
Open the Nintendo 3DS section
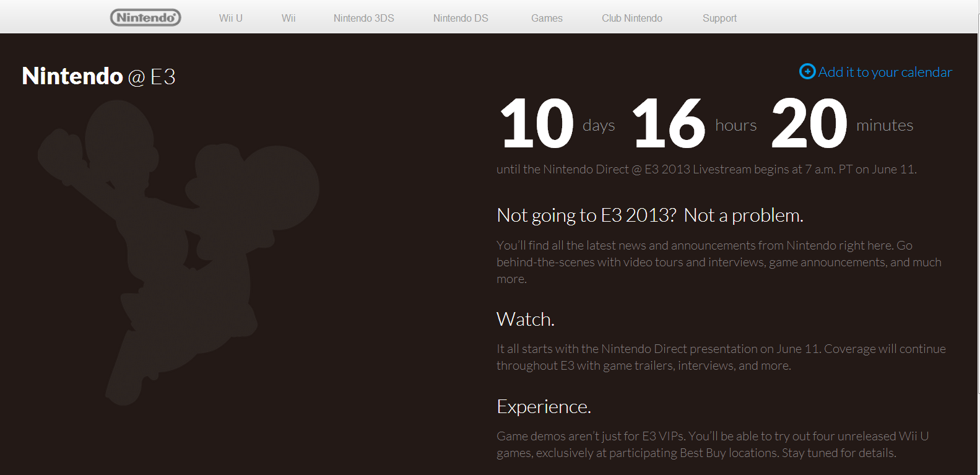point(363,18)
